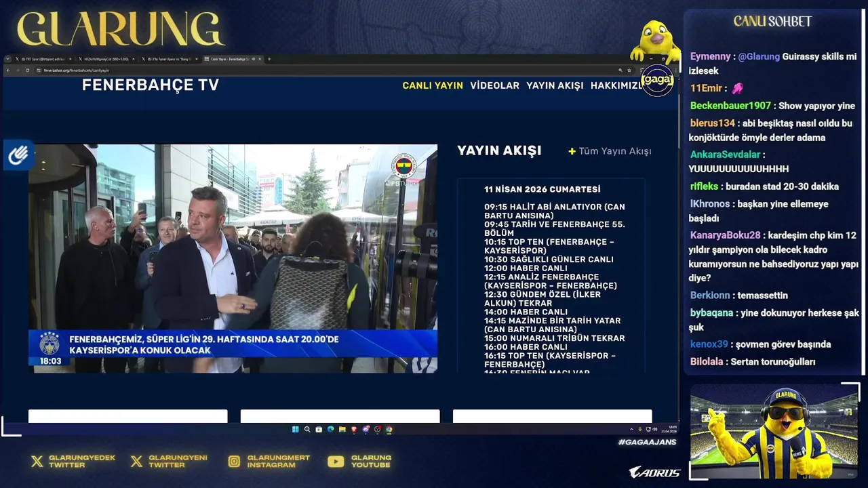The height and width of the screenshot is (488, 868).
Task: Click the volume icon in system tray
Action: [655, 429]
